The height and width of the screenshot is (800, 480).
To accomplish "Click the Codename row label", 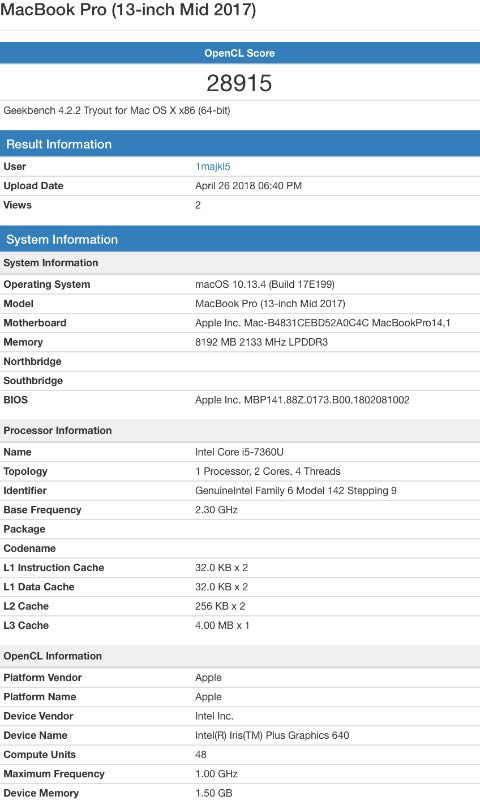I will click(30, 548).
